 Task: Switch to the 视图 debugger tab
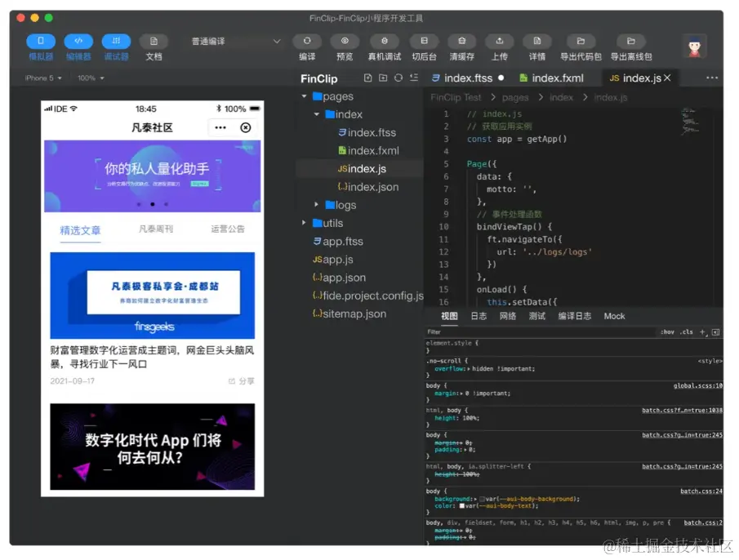click(x=449, y=317)
